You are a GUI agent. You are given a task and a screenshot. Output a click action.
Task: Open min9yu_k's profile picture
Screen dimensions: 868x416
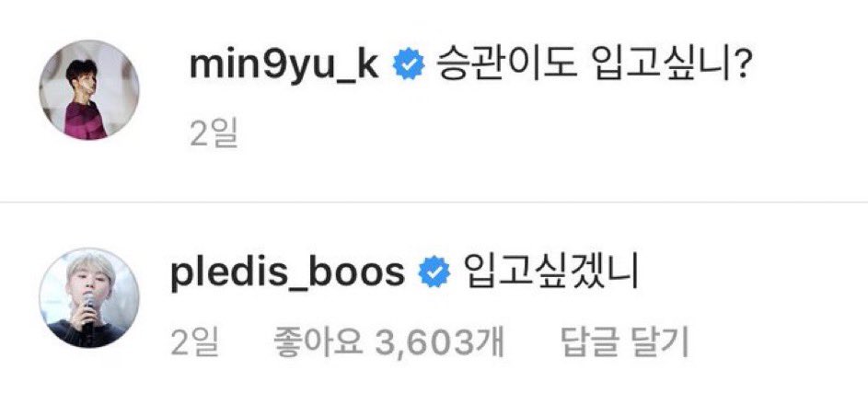(x=89, y=89)
